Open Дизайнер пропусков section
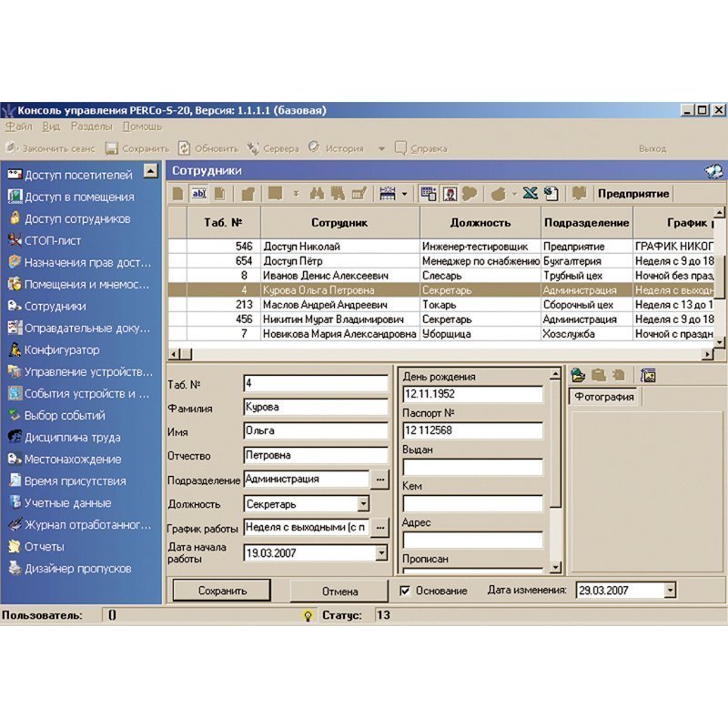Image resolution: width=728 pixels, height=728 pixels. [70, 568]
